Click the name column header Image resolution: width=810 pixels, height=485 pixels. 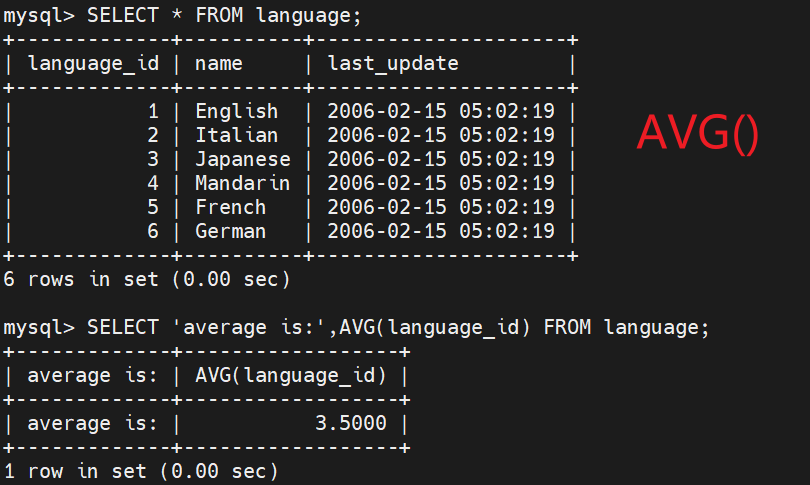point(219,64)
